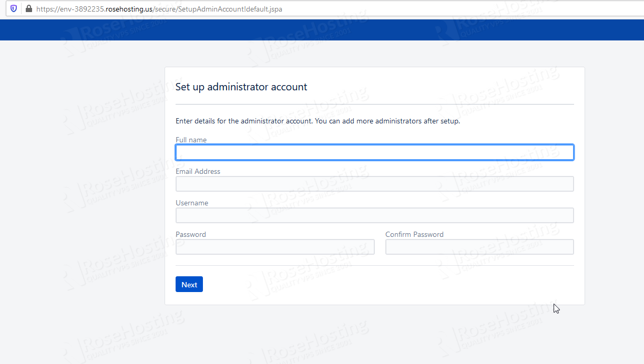Viewport: 644px width, 364px height.
Task: Submit the form with the Next button
Action: click(x=189, y=284)
